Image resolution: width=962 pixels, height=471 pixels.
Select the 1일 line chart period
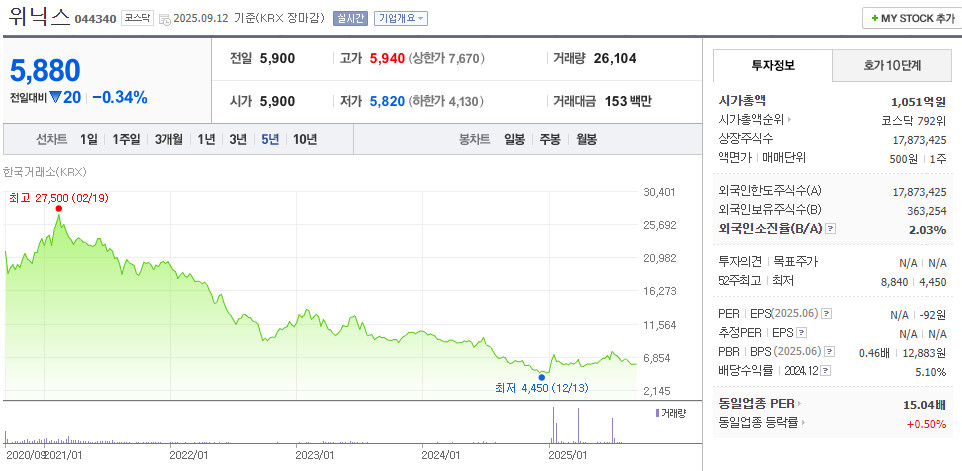tap(88, 139)
